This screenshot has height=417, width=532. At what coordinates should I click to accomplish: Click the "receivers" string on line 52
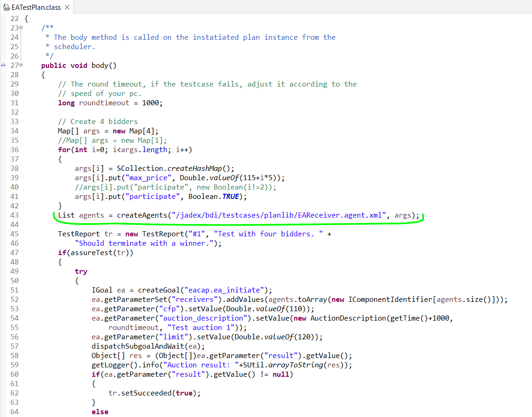194,299
